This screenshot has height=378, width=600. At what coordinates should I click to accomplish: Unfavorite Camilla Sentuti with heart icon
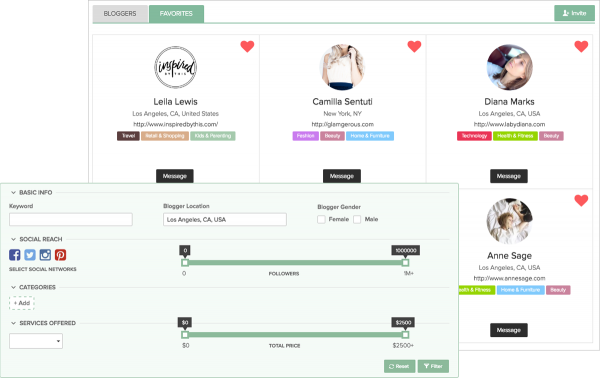[414, 46]
